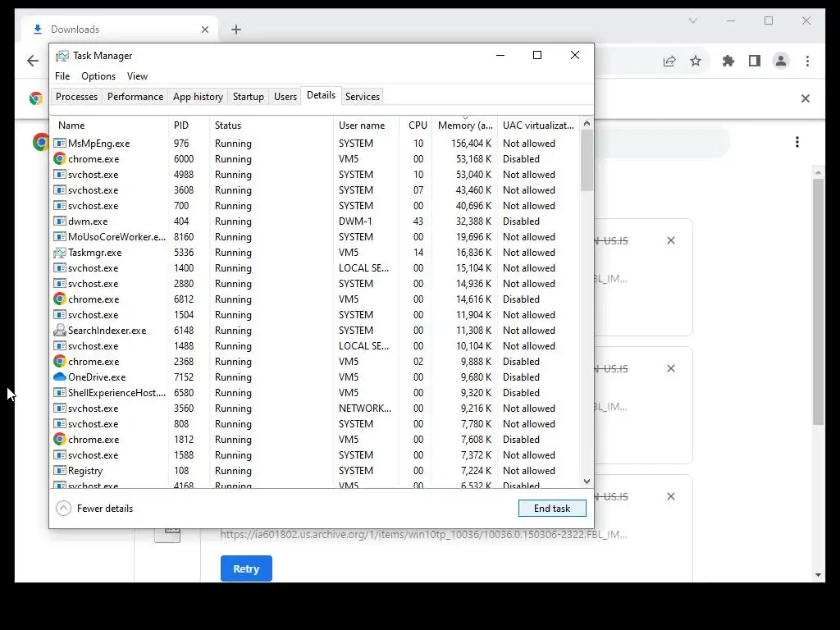The image size is (840, 630).
Task: Open Chrome's share page icon
Action: [669, 61]
